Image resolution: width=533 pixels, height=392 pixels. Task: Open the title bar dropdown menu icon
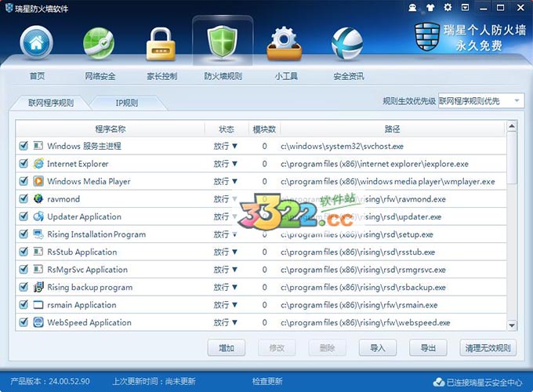[466, 7]
